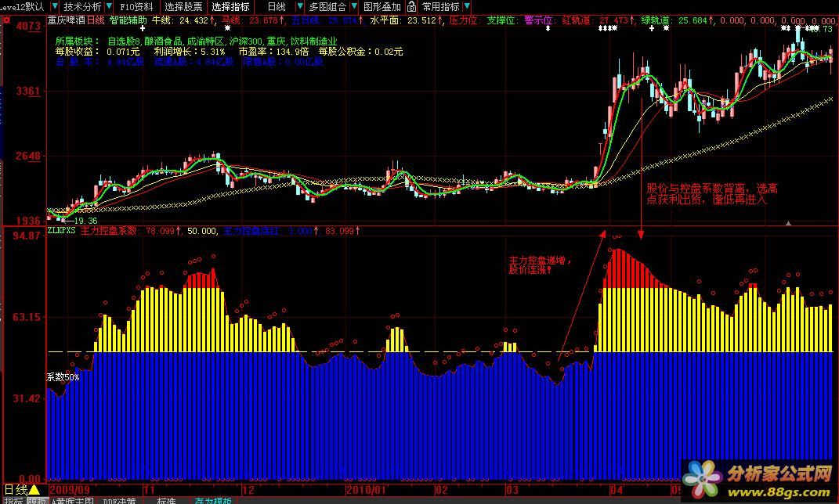
Task: Click the 选择指标 toolbar button
Action: pyautogui.click(x=230, y=6)
